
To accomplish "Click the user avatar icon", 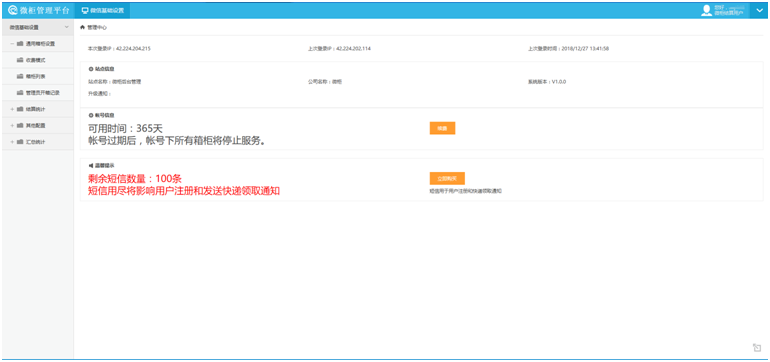I will pos(706,10).
